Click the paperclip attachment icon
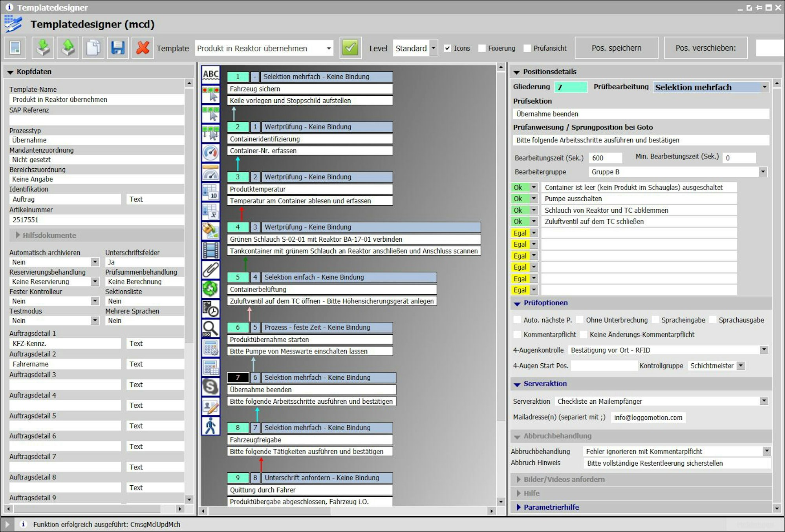This screenshot has width=785, height=532. 210,270
